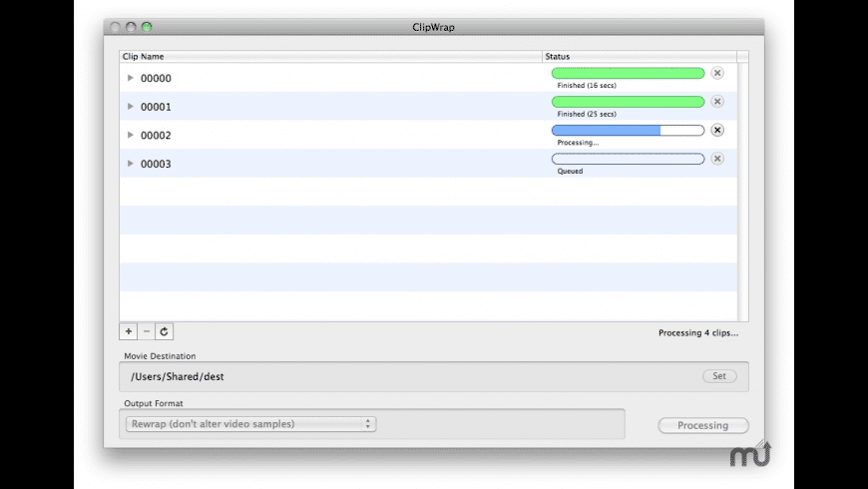Select the clip name 00001
868x489 pixels.
tap(156, 107)
